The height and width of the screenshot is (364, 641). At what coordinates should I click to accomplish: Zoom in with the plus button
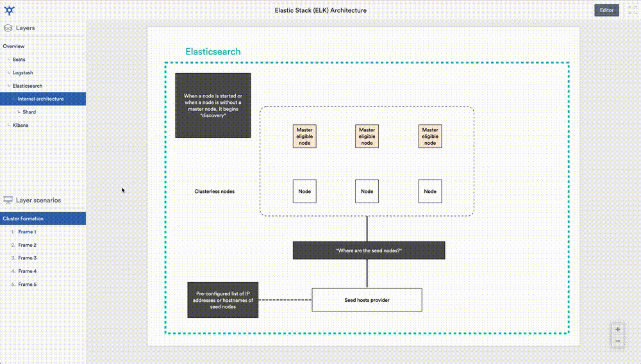[x=618, y=329]
